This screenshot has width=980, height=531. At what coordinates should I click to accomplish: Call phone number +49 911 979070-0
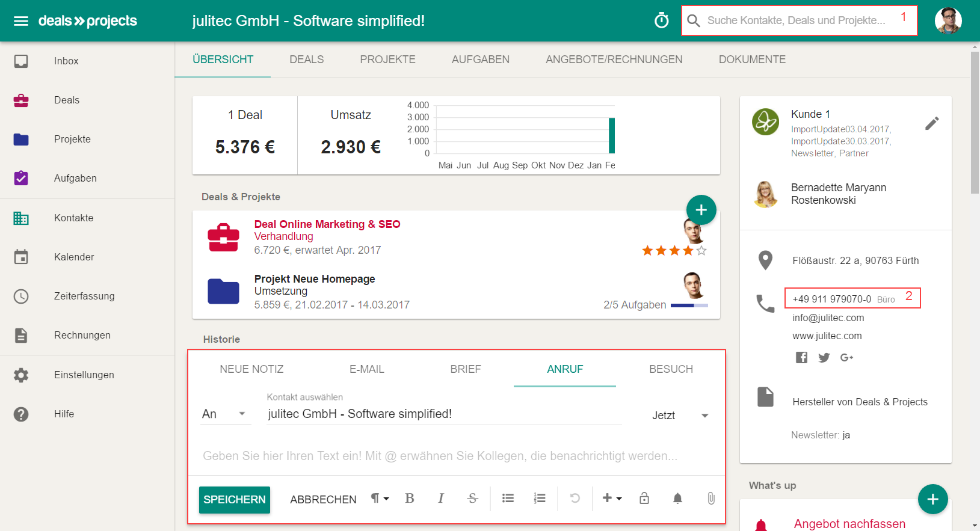pyautogui.click(x=831, y=299)
